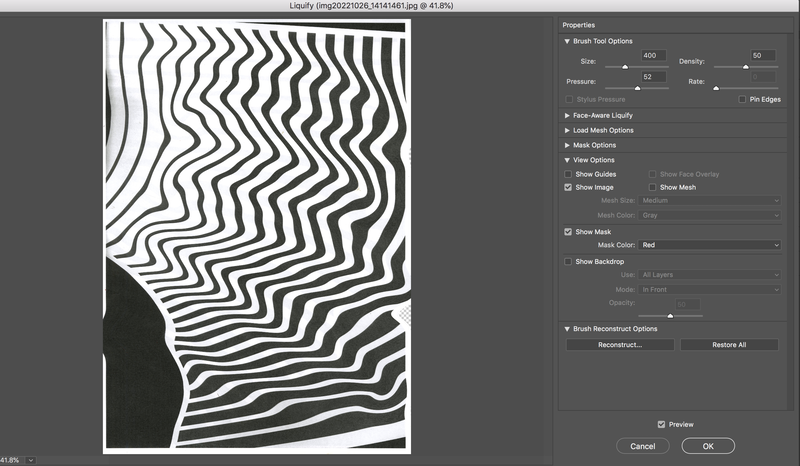Click the brush Pressure input field
Viewport: 800px width, 466px height.
click(654, 77)
